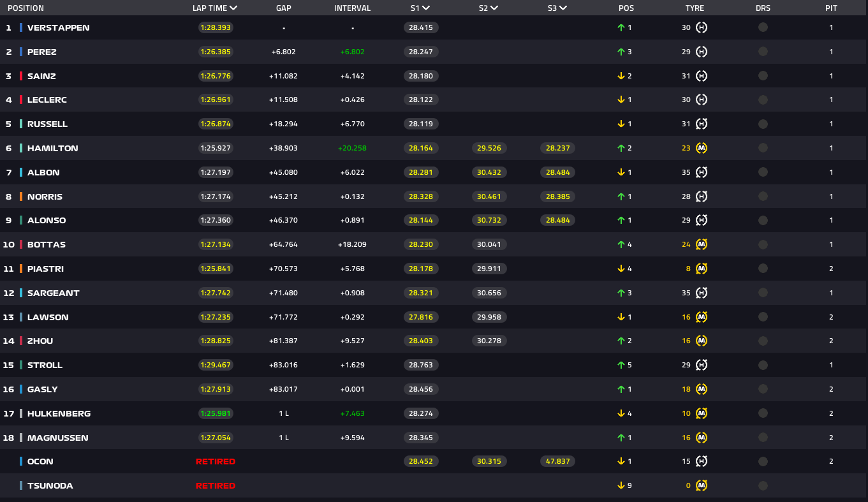Click Bottas's DRS indicator dot
The height and width of the screenshot is (502, 868).
pyautogui.click(x=763, y=244)
